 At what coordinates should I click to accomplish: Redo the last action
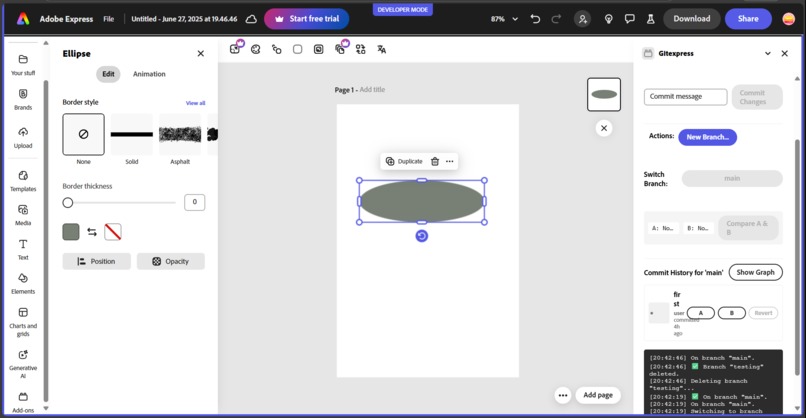[556, 19]
